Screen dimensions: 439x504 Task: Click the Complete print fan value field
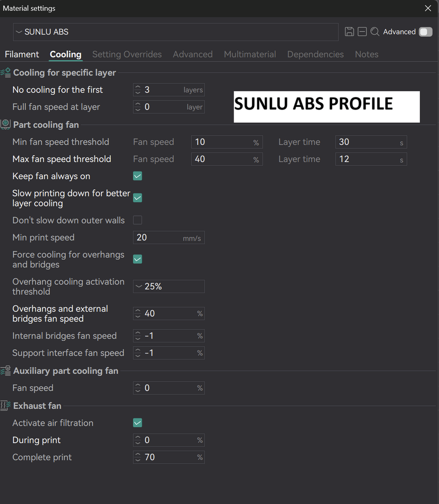click(169, 457)
